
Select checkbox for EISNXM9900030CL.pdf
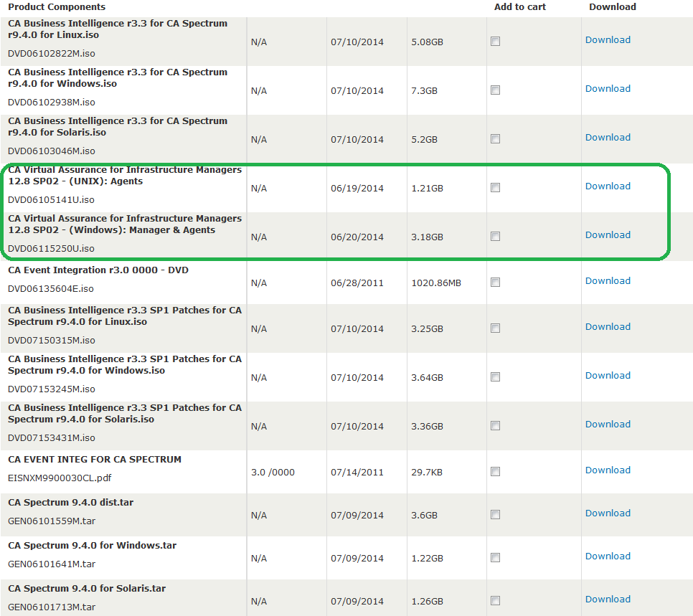(x=495, y=472)
